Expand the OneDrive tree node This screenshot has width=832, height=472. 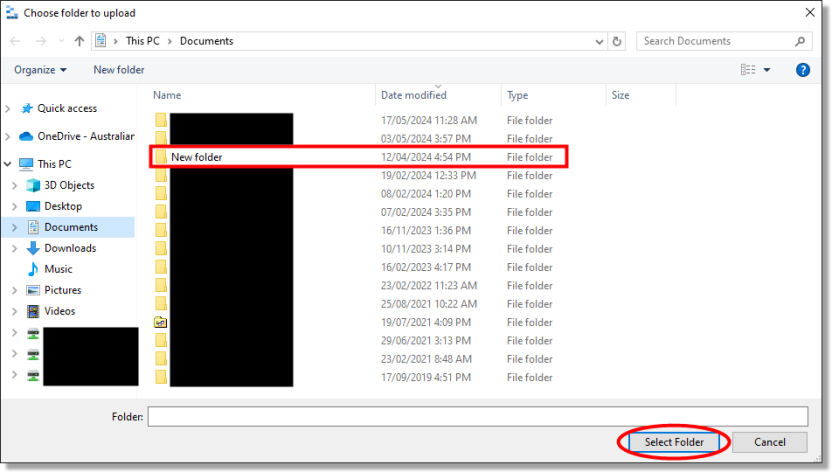[x=8, y=136]
